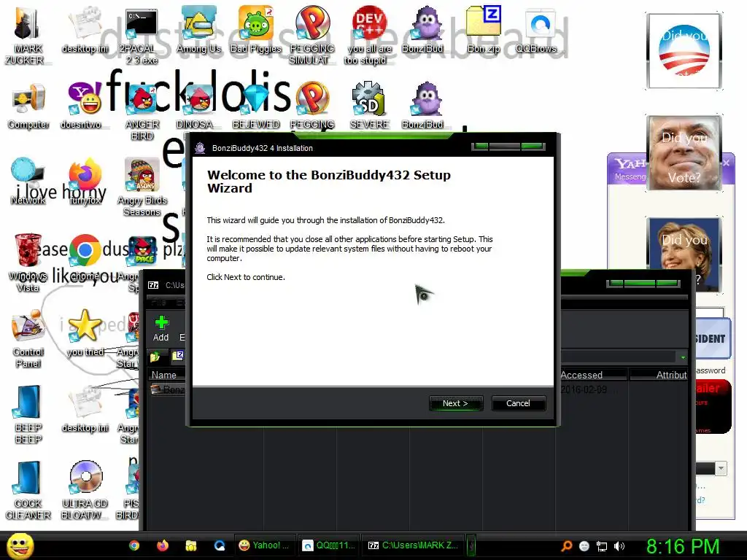
Task: Open the Yahoo Messenger status dropdown
Action: [721, 468]
